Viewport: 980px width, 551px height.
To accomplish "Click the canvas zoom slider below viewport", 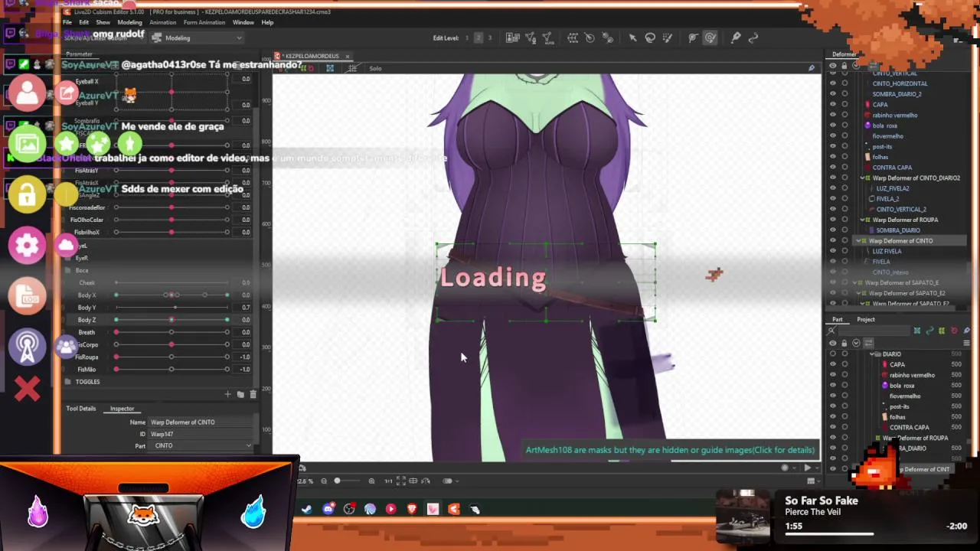I will click(x=348, y=481).
